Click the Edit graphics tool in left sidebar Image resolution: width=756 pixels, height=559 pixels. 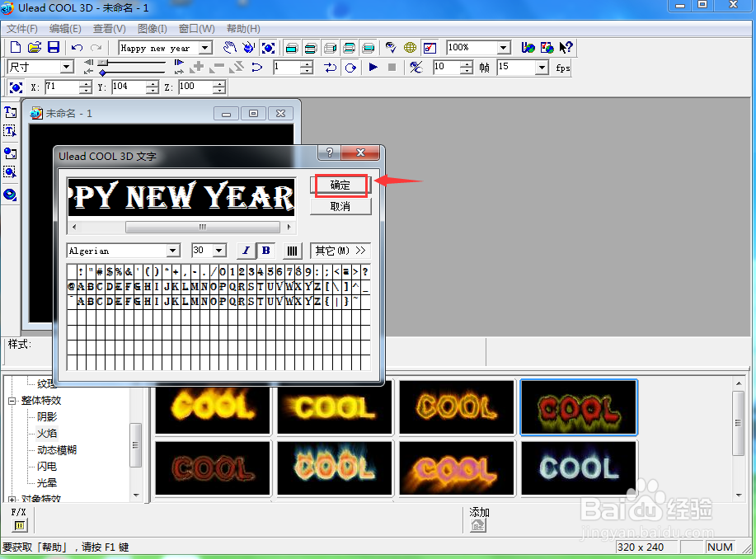click(10, 171)
